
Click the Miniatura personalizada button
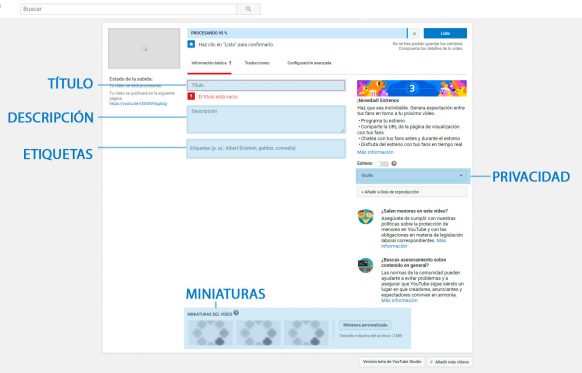coord(365,325)
